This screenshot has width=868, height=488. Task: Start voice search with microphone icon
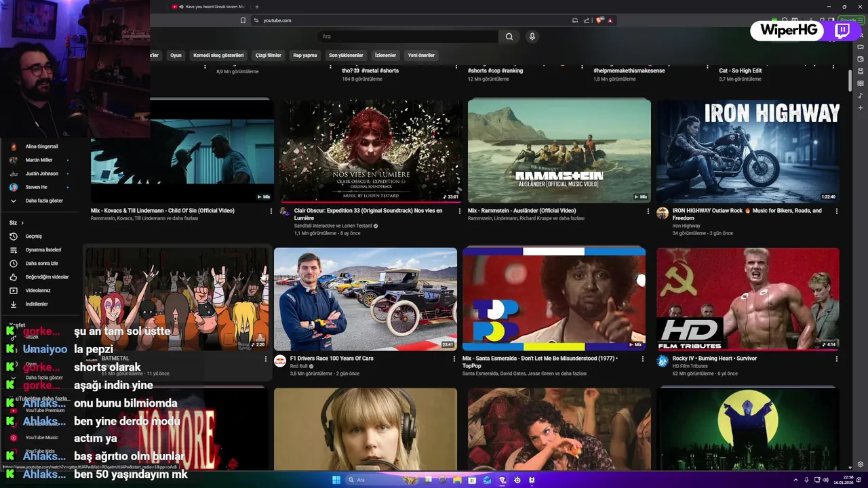click(x=532, y=37)
